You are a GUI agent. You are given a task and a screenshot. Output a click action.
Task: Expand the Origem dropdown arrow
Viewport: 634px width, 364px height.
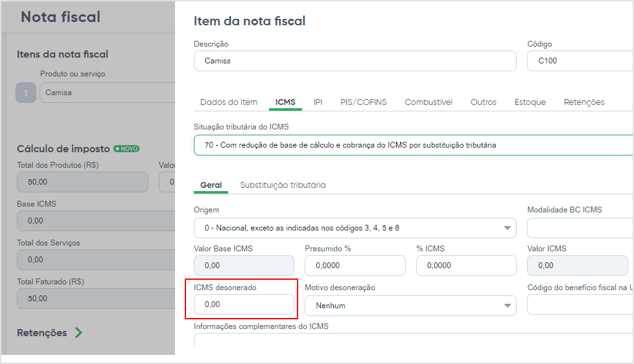click(x=507, y=228)
